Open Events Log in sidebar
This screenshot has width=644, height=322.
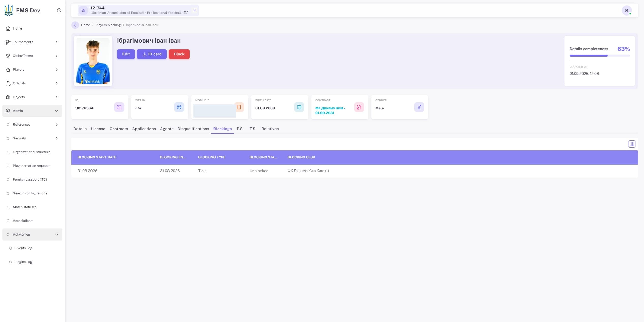point(24,248)
